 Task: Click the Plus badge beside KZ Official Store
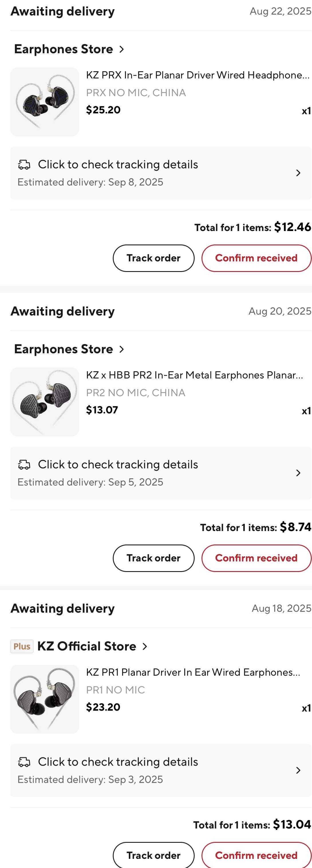coord(22,646)
